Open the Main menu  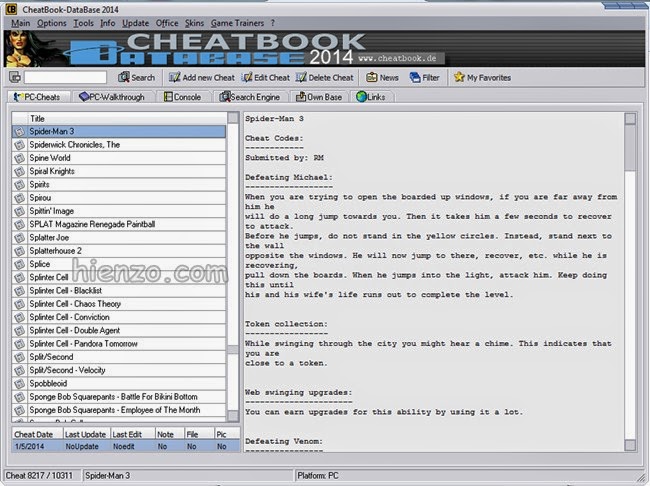[20, 23]
